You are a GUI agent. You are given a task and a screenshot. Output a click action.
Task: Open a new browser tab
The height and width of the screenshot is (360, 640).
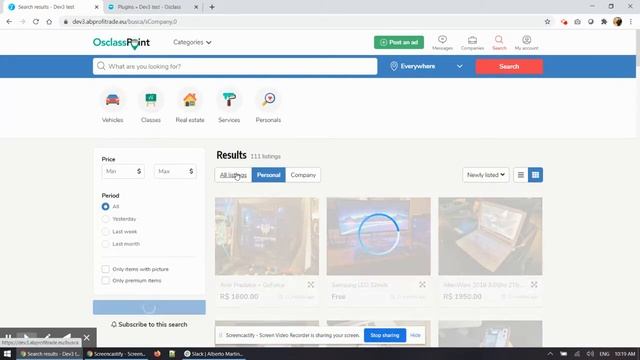(211, 7)
